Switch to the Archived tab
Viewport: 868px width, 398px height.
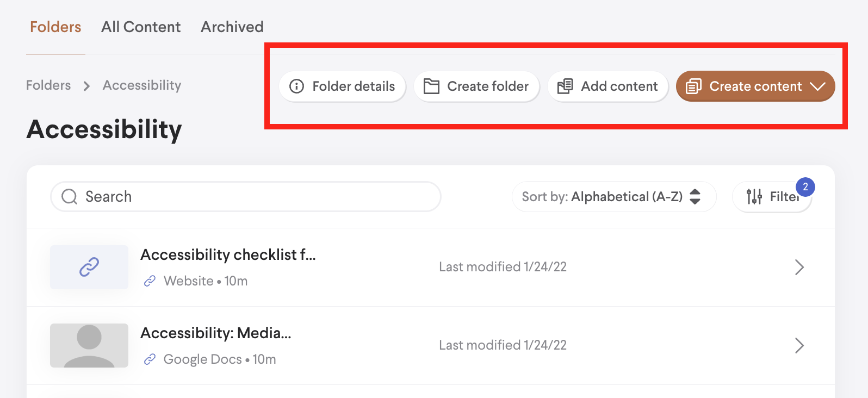tap(232, 27)
